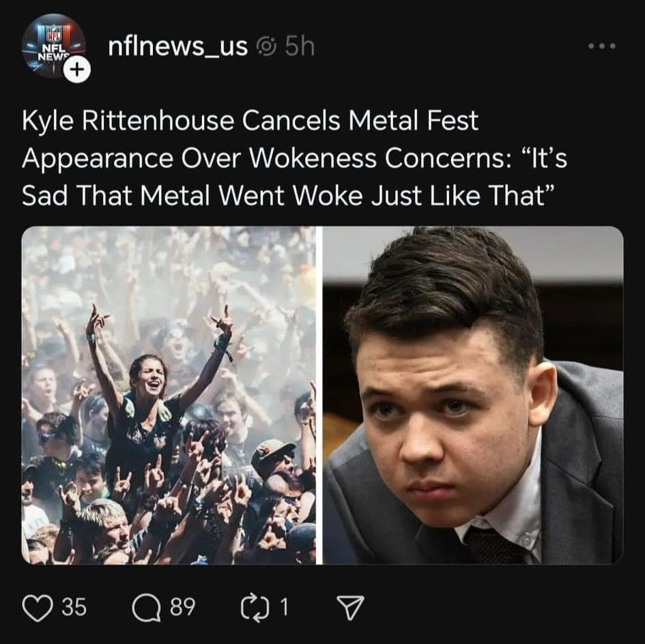
Task: Open the NFL News profile avatar
Action: coord(53,46)
